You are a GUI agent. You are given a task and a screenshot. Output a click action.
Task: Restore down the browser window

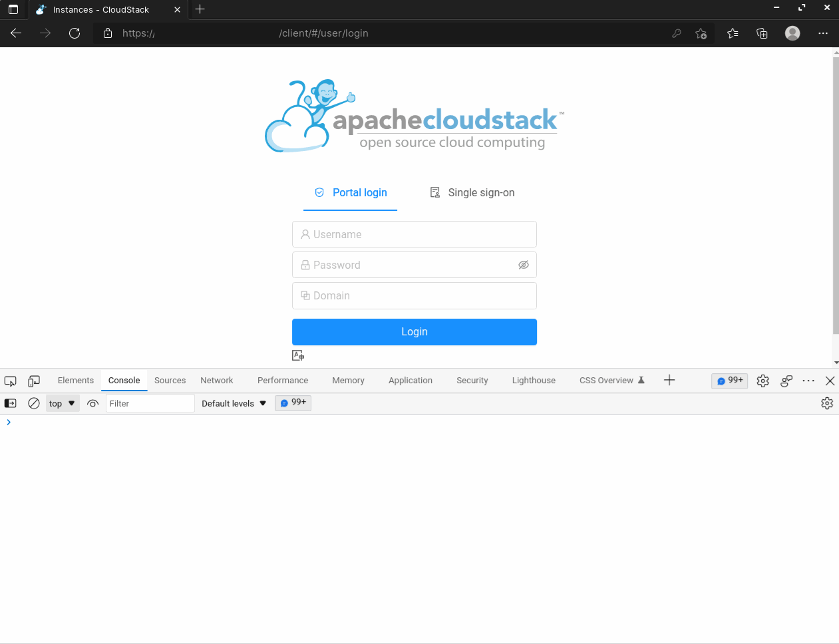[802, 7]
